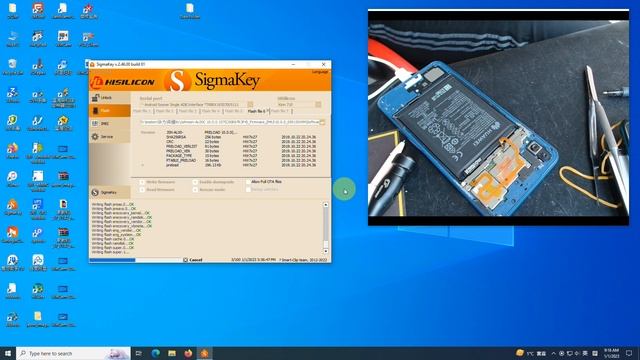Click the log scrollbar up arrow
This screenshot has width=640, height=360.
(326, 204)
